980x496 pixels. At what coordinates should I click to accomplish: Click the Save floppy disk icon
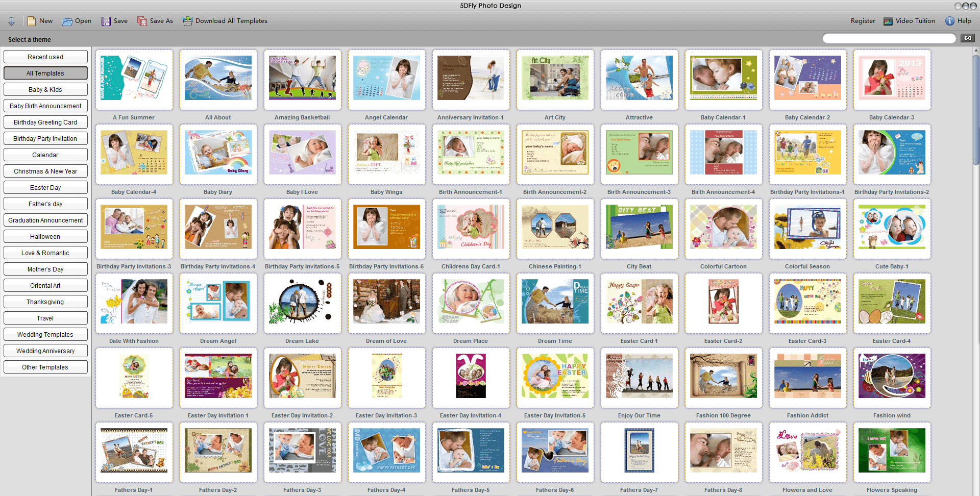[106, 21]
